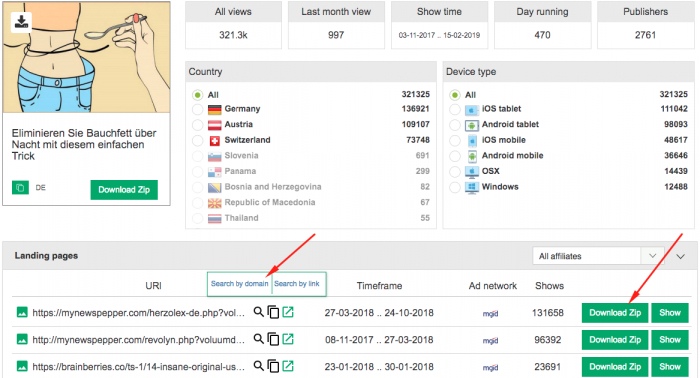
Task: Click the iOS tablet device icon
Action: (x=472, y=109)
